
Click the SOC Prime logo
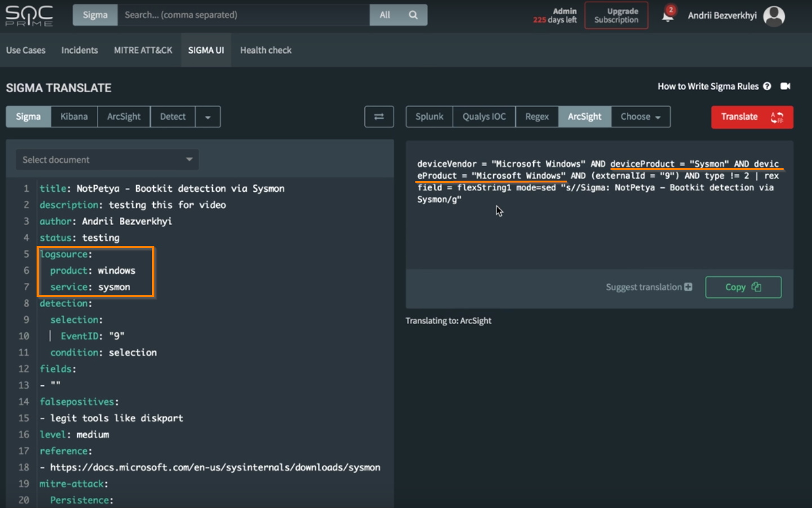[x=29, y=16]
